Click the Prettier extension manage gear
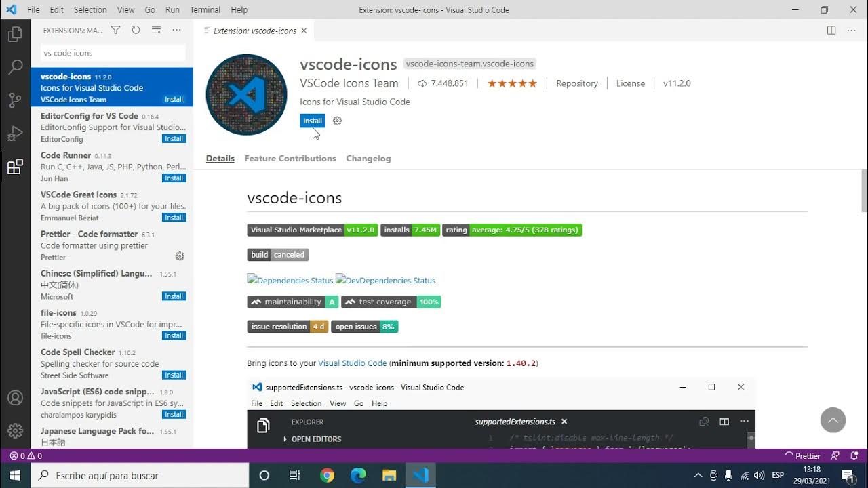Screen dimensions: 868x488 180,256
